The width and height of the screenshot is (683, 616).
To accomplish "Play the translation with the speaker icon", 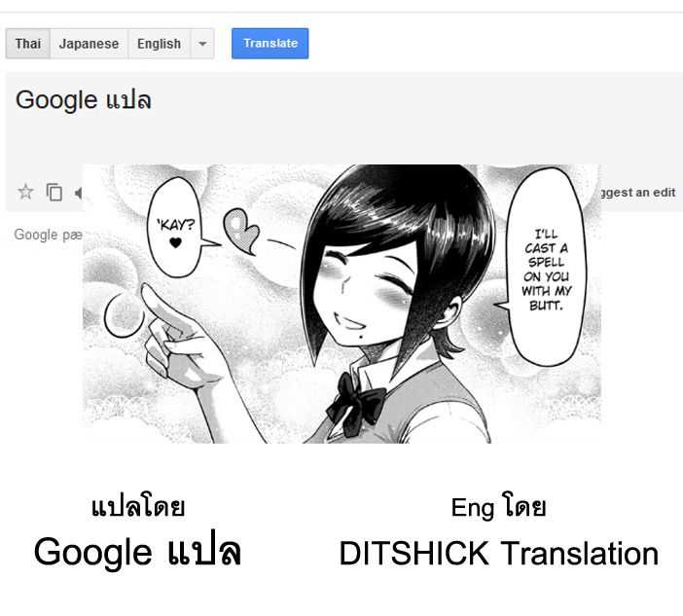I will click(x=79, y=193).
